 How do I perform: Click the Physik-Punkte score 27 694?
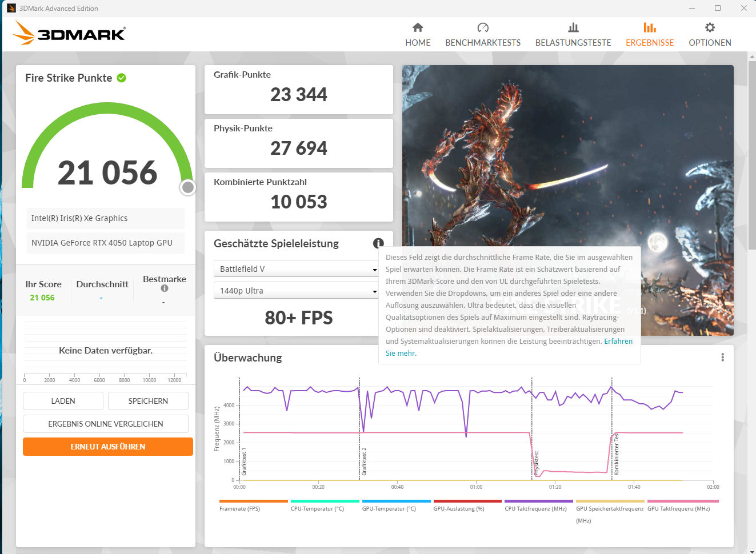click(x=298, y=148)
